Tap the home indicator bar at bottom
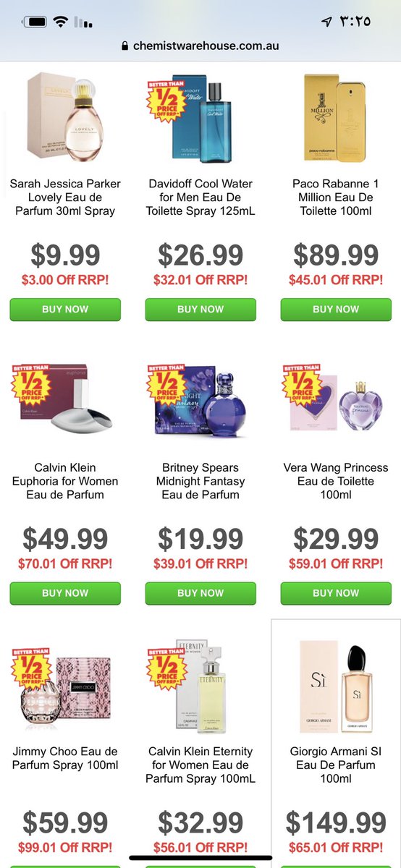 click(200, 858)
